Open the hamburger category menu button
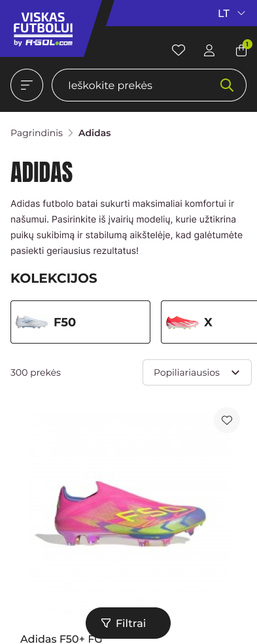Image resolution: width=257 pixels, height=644 pixels. [27, 85]
